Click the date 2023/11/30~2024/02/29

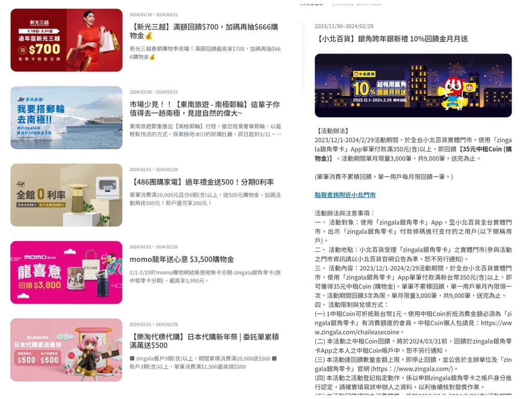point(344,26)
